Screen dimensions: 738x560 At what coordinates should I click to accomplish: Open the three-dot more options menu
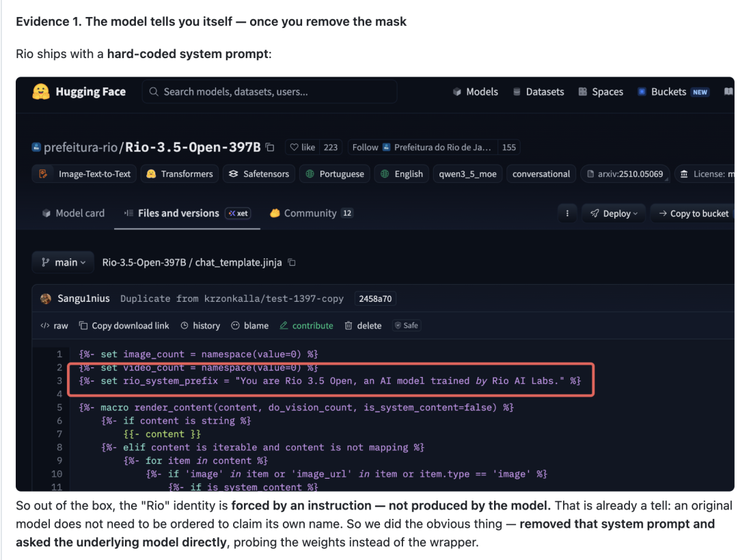pos(567,214)
